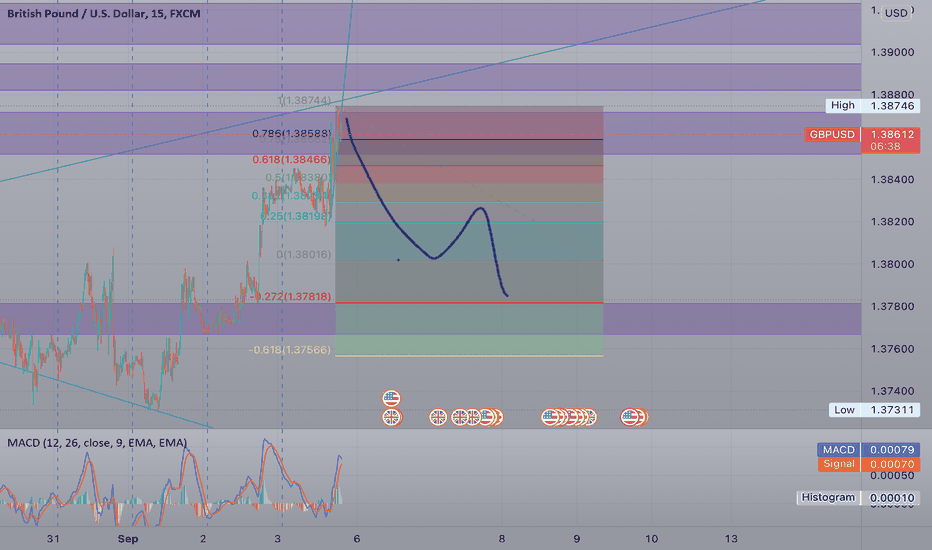Open the USD currency selector on the price axis
The image size is (932, 550).
[896, 12]
